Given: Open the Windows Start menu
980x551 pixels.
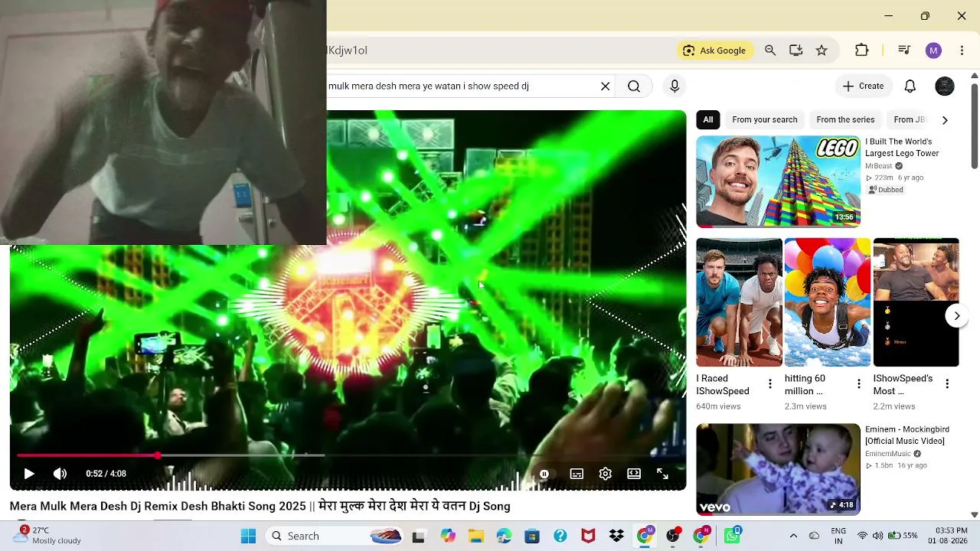Looking at the screenshot, I should point(248,536).
